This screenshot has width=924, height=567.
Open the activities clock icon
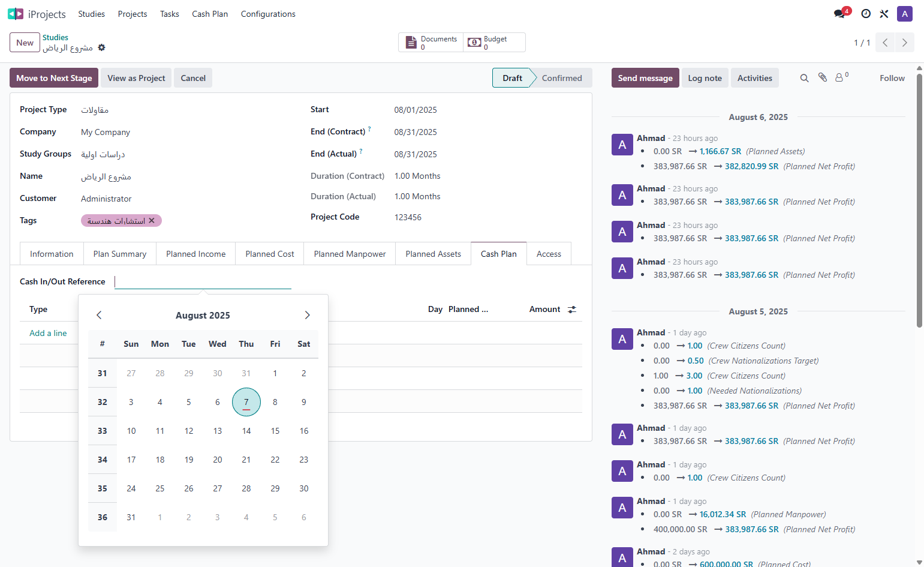click(866, 14)
